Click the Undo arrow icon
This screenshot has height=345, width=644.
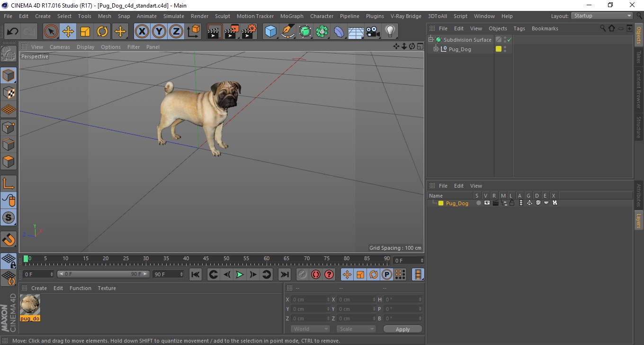(13, 32)
